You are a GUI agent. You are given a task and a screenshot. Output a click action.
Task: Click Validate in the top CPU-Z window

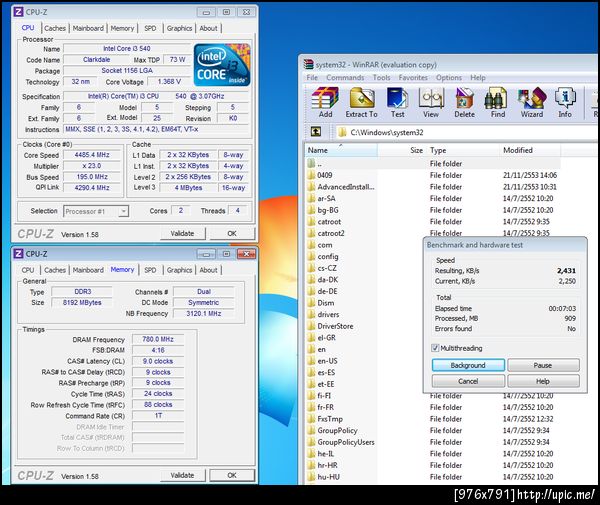[182, 233]
